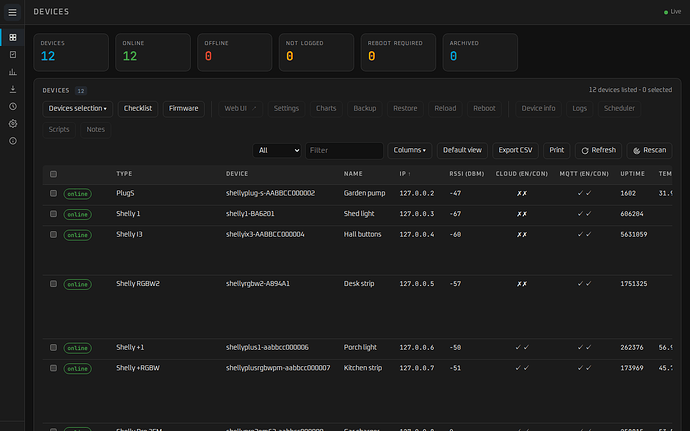The height and width of the screenshot is (431, 690).
Task: Click IP address 127.0.0.5
Action: point(417,284)
